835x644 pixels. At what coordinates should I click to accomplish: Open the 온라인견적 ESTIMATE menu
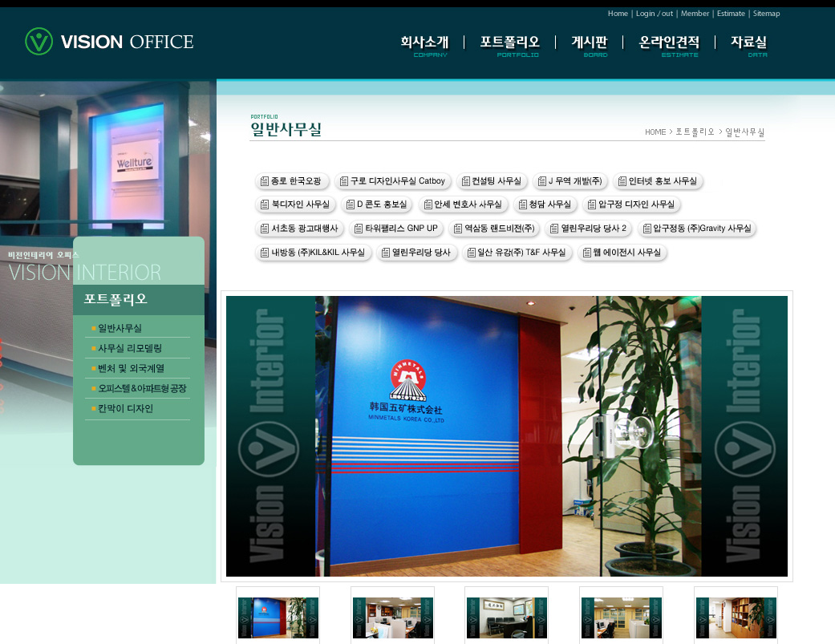click(x=670, y=46)
